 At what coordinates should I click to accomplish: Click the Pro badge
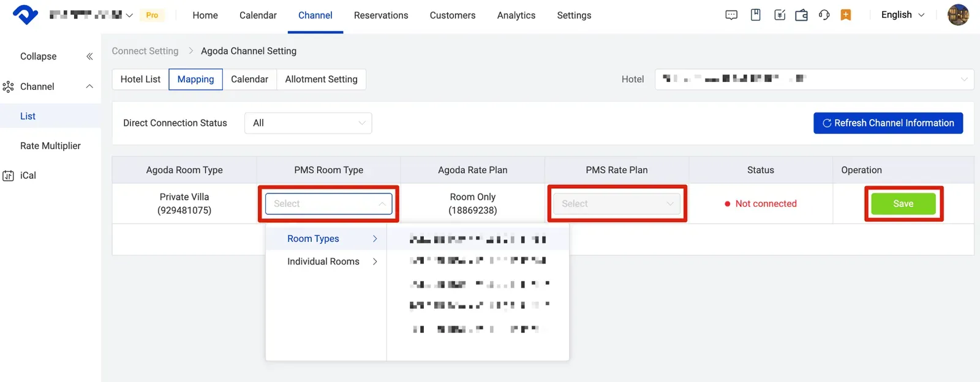pos(152,15)
